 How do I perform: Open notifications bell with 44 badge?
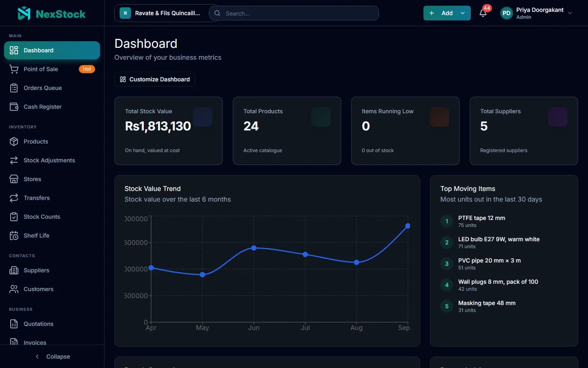(483, 13)
